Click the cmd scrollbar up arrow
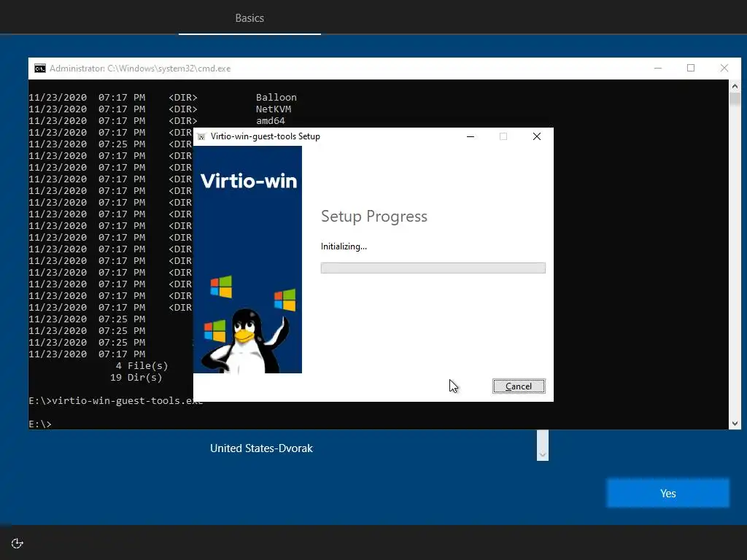The image size is (747, 560). [735, 86]
